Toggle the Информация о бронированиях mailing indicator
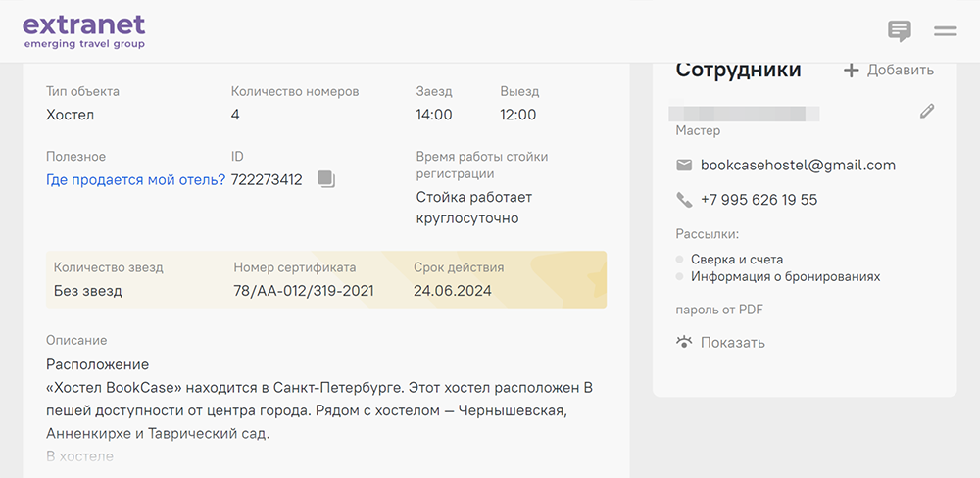Screen dimensions: 980x478 pyautogui.click(x=680, y=277)
